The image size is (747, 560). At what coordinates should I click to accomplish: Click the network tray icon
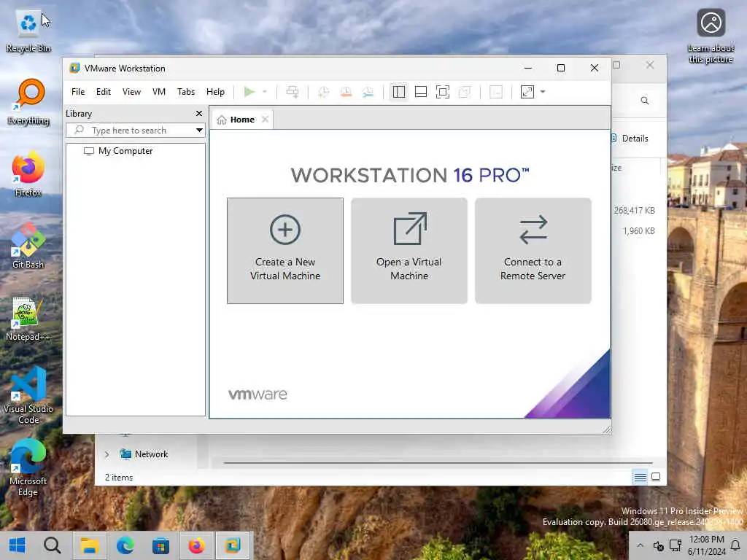coord(675,545)
